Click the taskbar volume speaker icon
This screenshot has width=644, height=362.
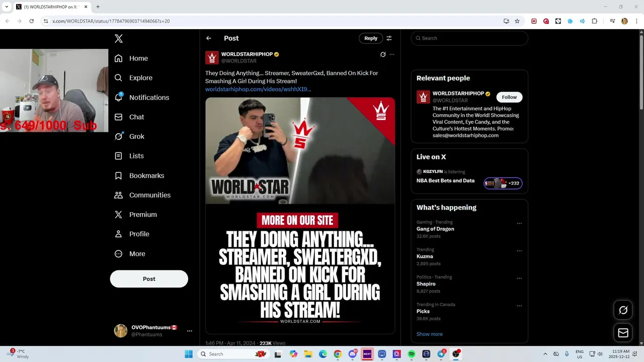tap(600, 354)
